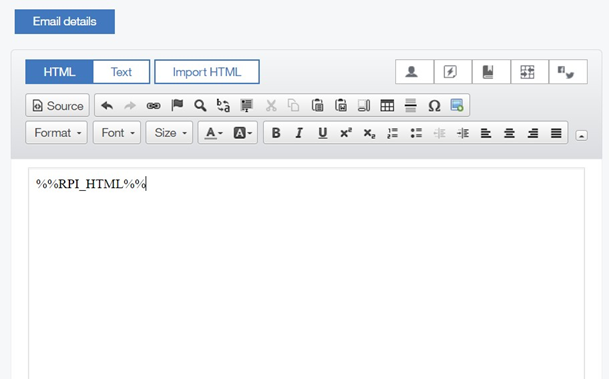
Task: Click the grid with arrows icon button
Action: click(x=530, y=72)
